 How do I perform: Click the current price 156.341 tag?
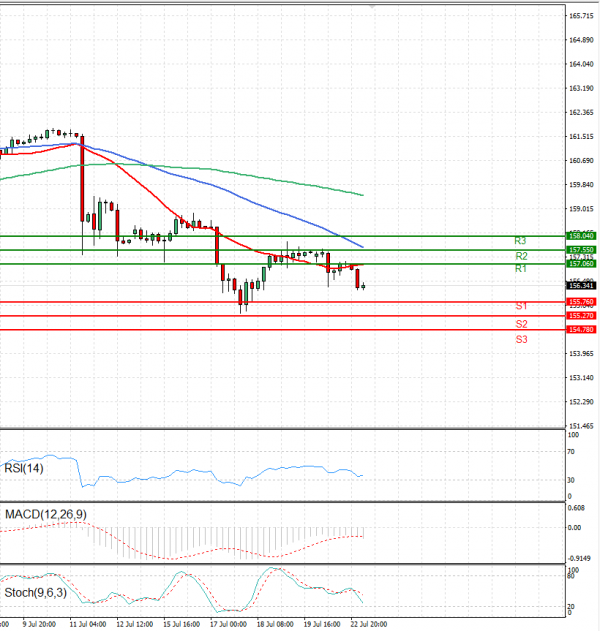581,285
